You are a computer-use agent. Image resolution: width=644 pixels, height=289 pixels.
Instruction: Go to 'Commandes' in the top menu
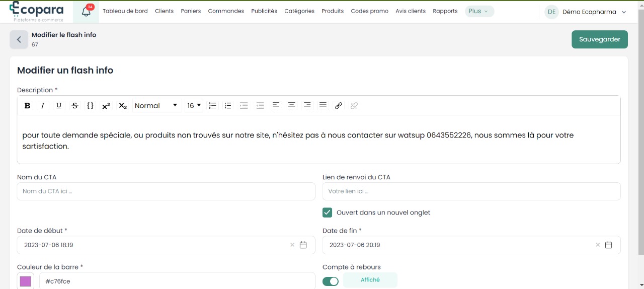click(x=226, y=11)
